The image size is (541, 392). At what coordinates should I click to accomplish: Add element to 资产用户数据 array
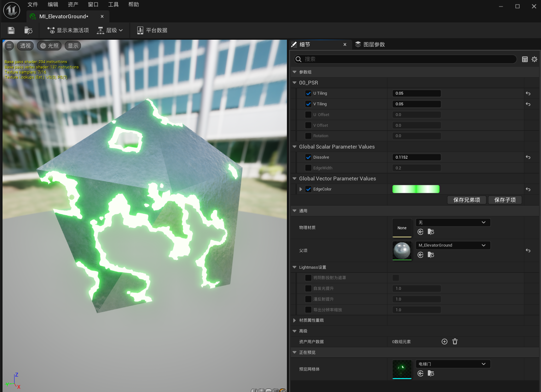point(445,342)
